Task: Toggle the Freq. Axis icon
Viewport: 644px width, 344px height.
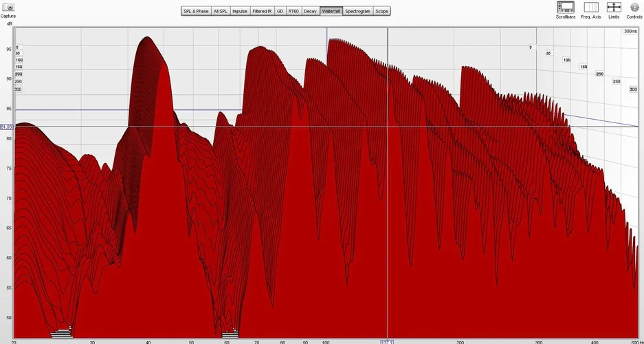Action: pyautogui.click(x=591, y=7)
